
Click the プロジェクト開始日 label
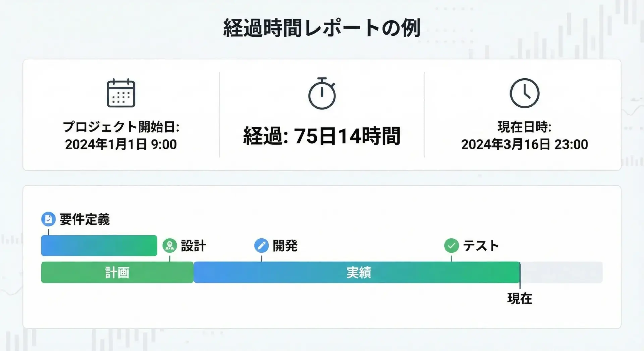click(x=121, y=127)
